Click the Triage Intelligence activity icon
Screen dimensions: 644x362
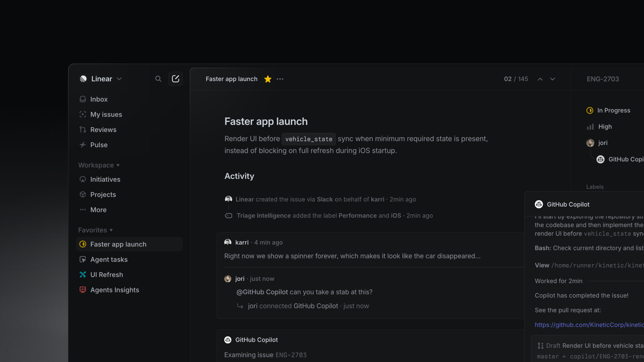click(229, 216)
